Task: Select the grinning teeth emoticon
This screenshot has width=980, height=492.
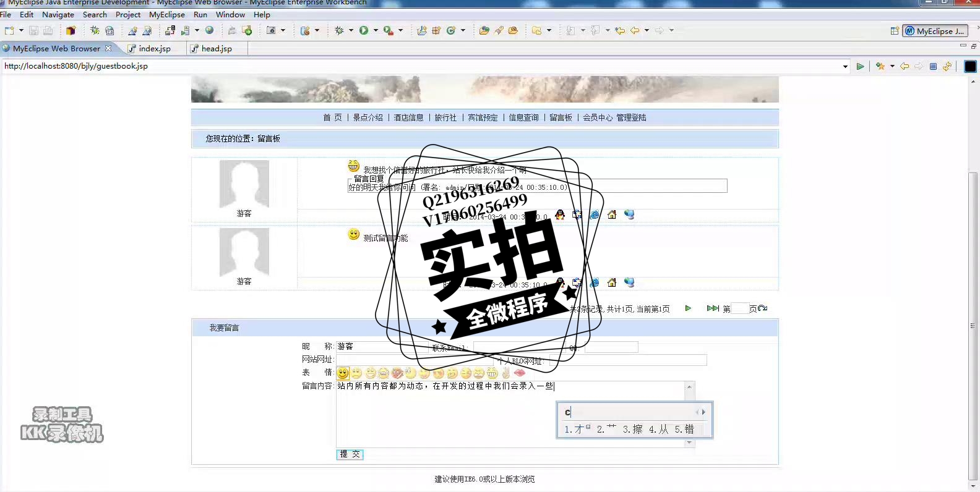Action: (492, 373)
